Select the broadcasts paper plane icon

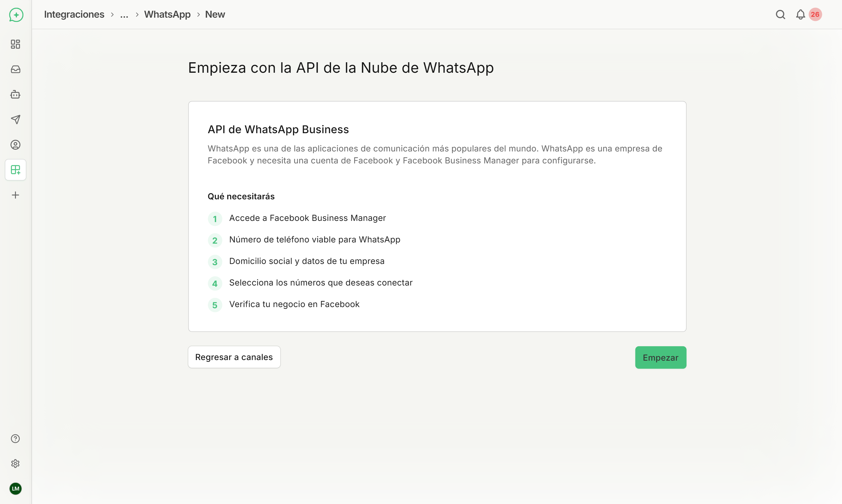click(x=15, y=119)
